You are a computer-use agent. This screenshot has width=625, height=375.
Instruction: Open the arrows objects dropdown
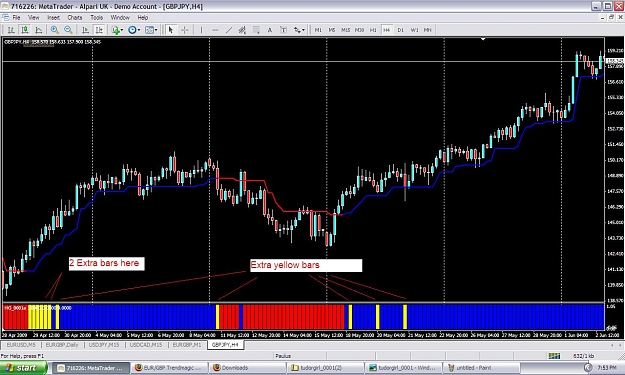pyautogui.click(x=299, y=30)
